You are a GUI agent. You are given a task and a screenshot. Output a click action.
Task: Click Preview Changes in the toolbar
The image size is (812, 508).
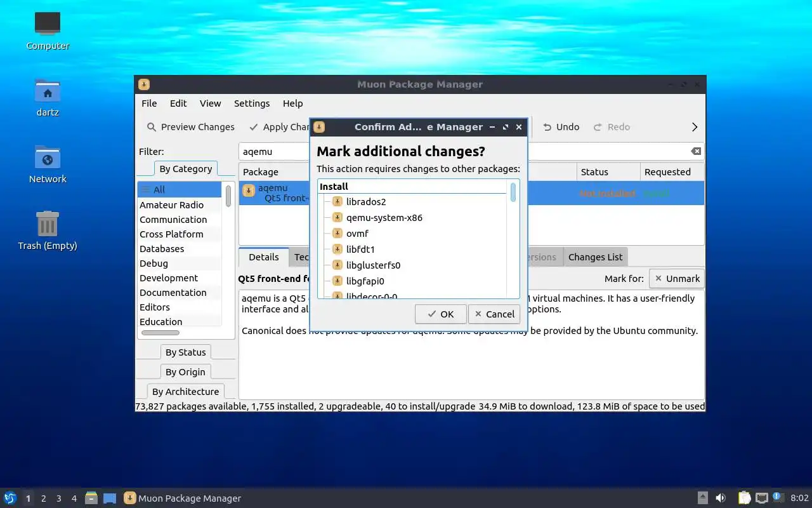(x=191, y=127)
